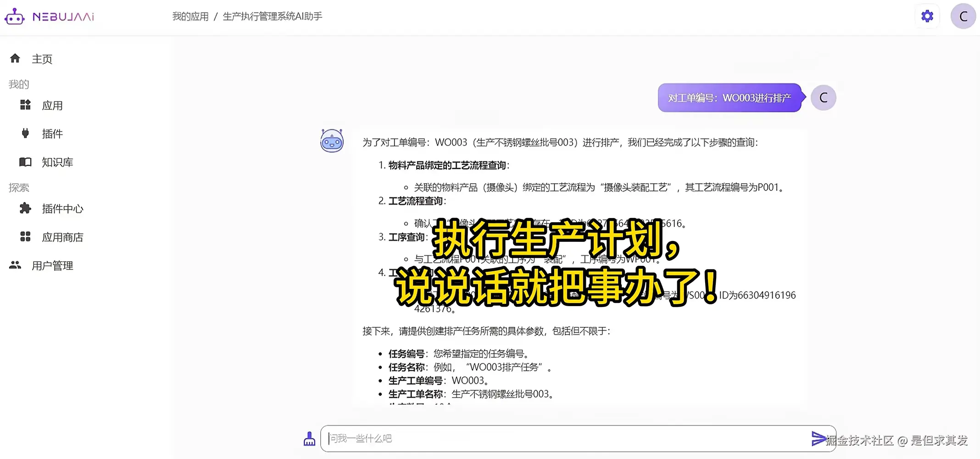Click the AI assistant robot avatar
This screenshot has height=459, width=980.
(332, 141)
